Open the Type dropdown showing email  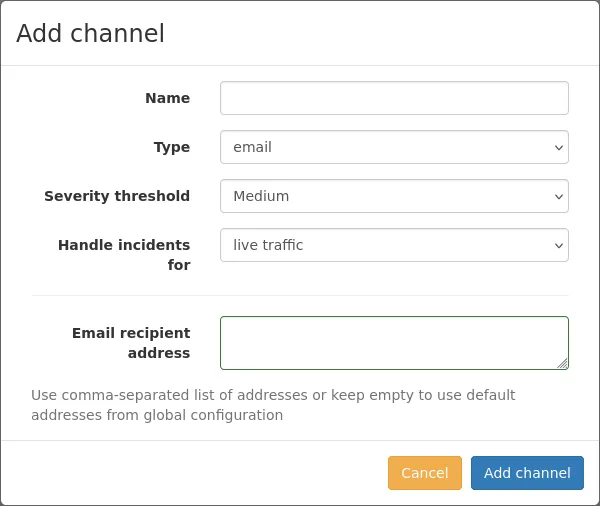pos(394,147)
